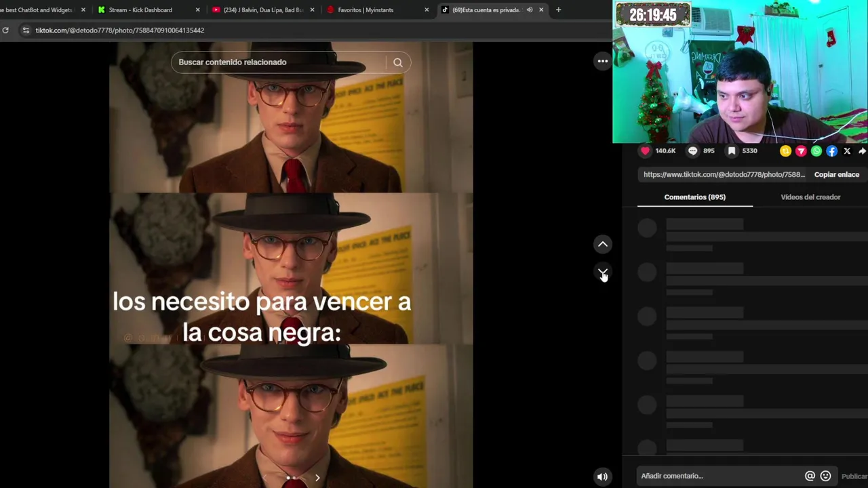Go to previous post with up chevron
868x488 pixels.
click(603, 244)
